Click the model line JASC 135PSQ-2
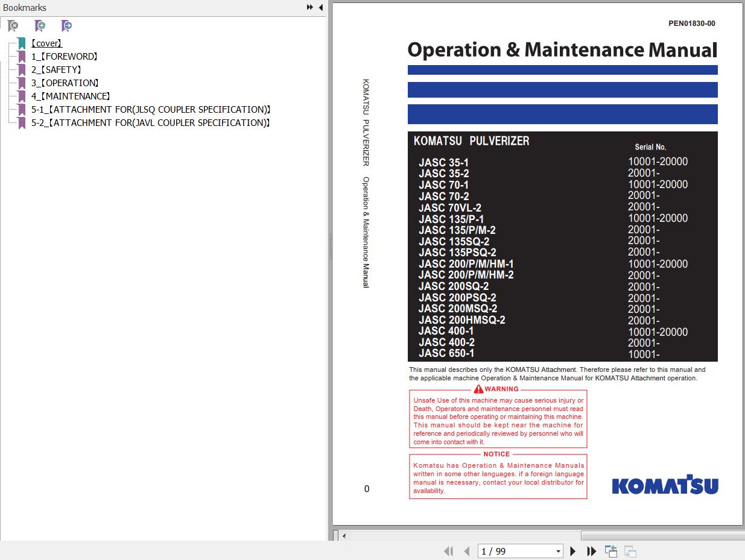Screen dimensions: 745x560 (x=457, y=252)
